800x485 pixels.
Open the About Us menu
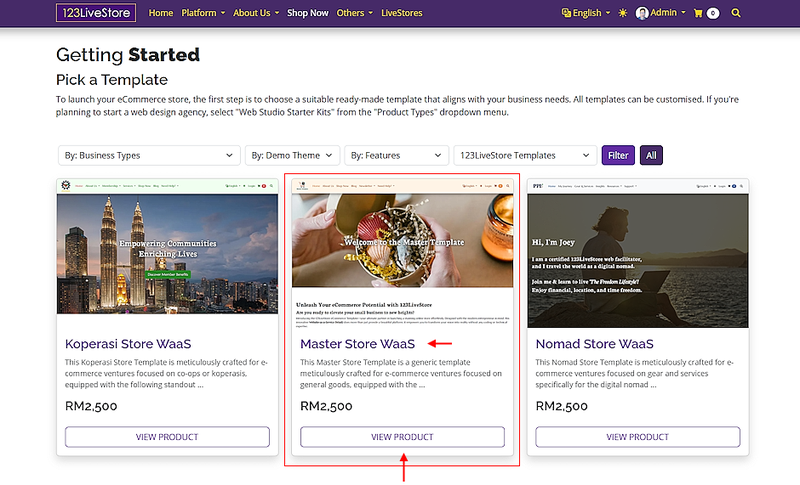pyautogui.click(x=255, y=13)
